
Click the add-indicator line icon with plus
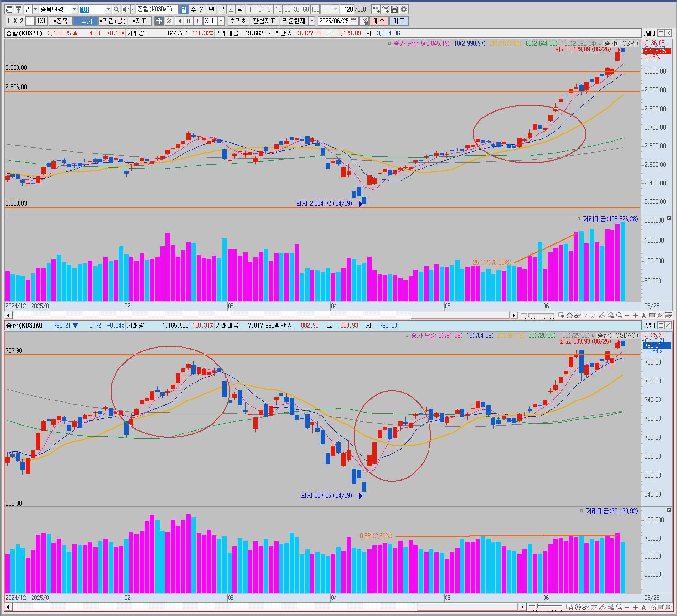385,9
